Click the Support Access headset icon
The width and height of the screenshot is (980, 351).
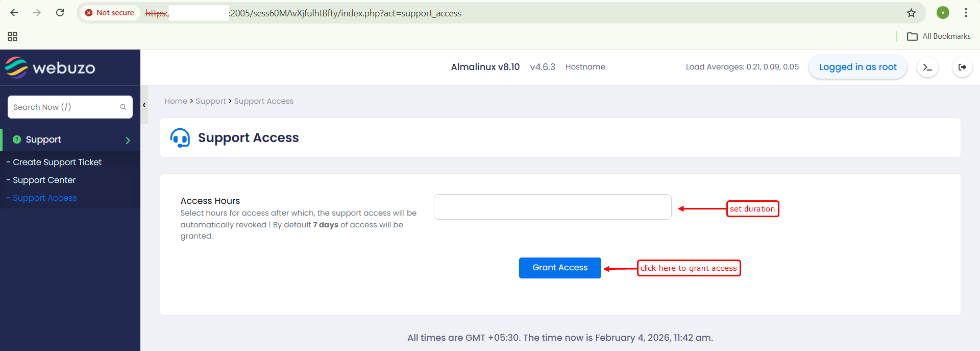tap(180, 138)
